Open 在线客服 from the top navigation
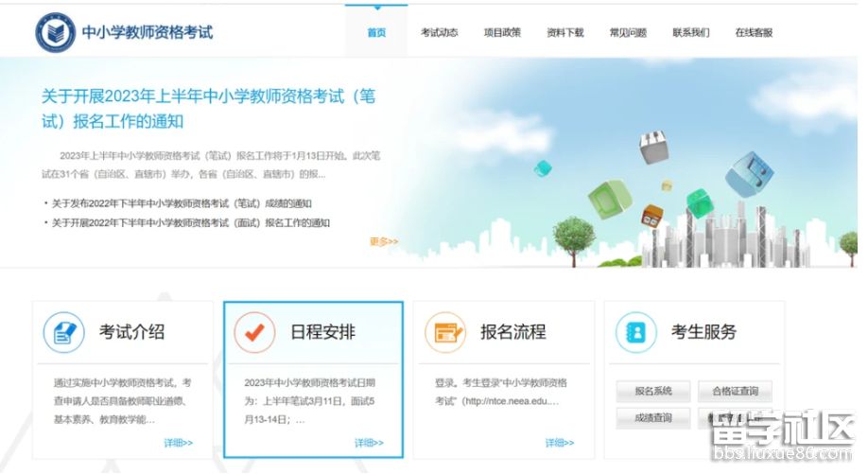The height and width of the screenshot is (474, 868). 754,32
